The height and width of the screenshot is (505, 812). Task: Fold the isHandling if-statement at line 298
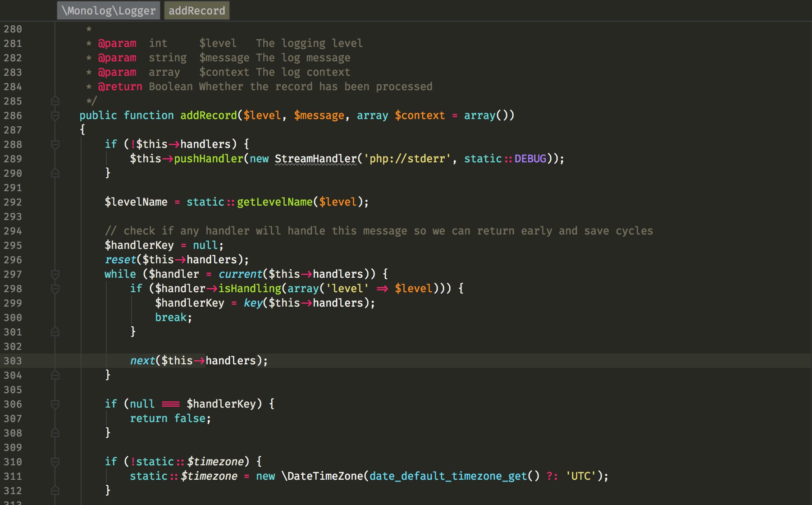pyautogui.click(x=55, y=289)
